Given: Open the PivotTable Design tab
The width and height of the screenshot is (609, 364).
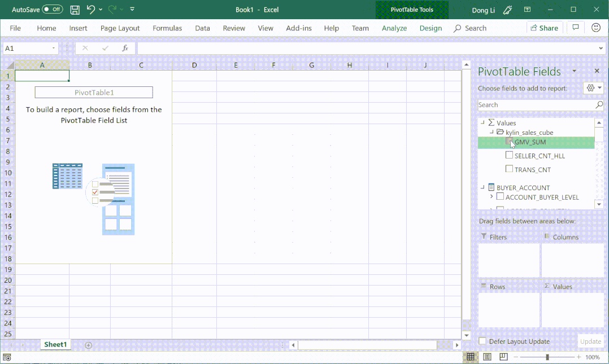Looking at the screenshot, I should pos(430,28).
